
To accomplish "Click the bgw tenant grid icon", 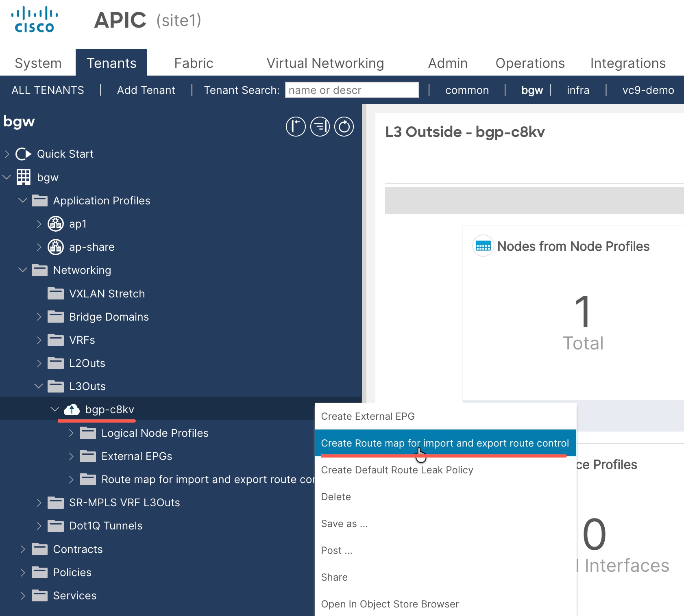I will click(x=23, y=177).
